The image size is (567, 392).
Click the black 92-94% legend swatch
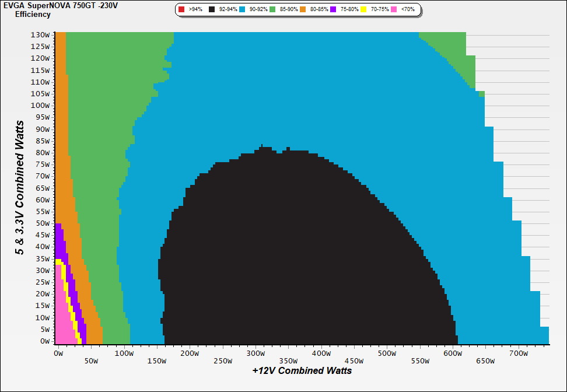(x=212, y=10)
